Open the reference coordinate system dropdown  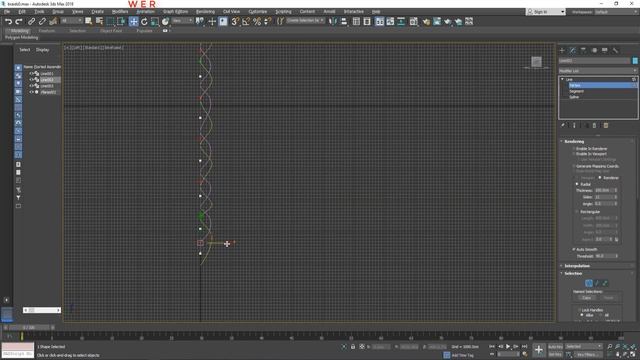pos(182,20)
